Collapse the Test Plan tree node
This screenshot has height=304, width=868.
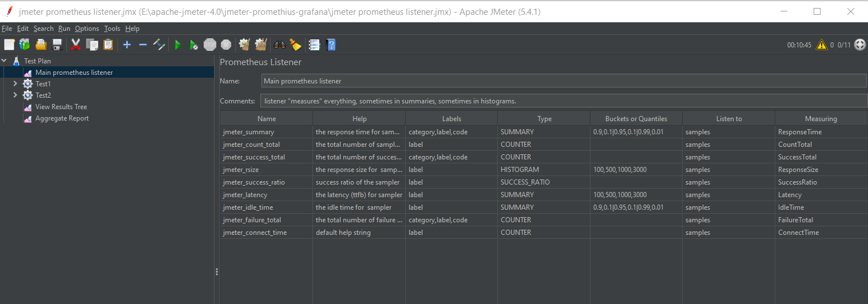[5, 61]
